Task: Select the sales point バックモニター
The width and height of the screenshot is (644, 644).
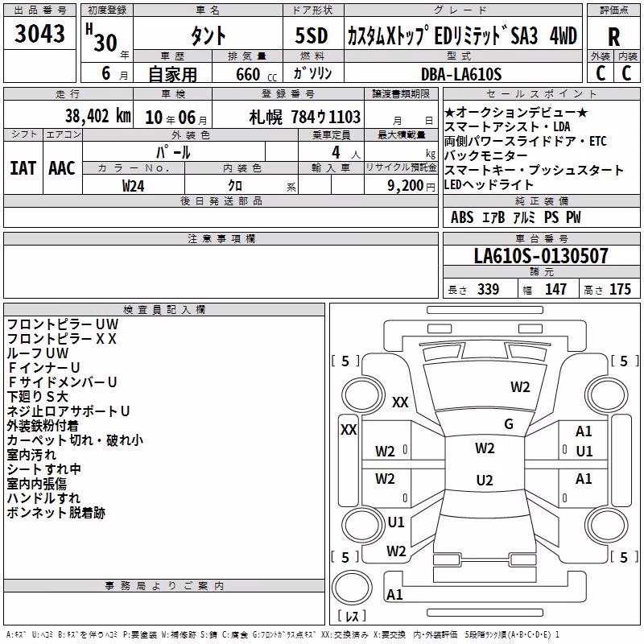Action: point(486,155)
